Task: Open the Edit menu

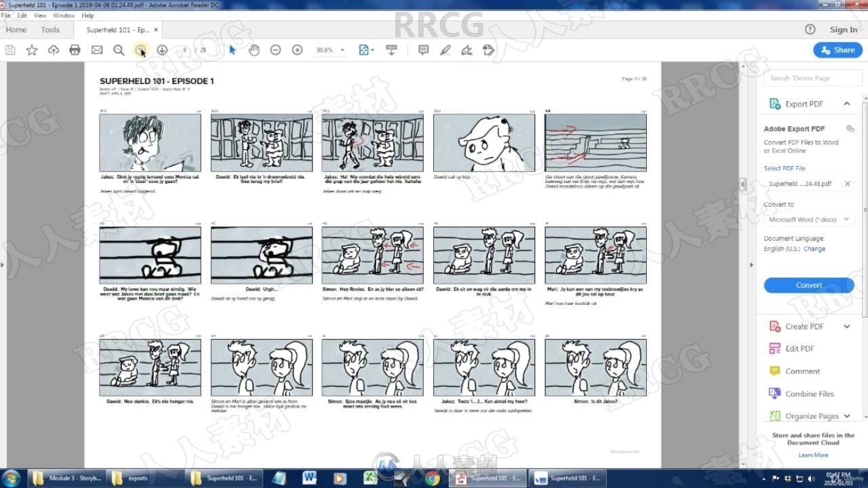Action: tap(22, 15)
